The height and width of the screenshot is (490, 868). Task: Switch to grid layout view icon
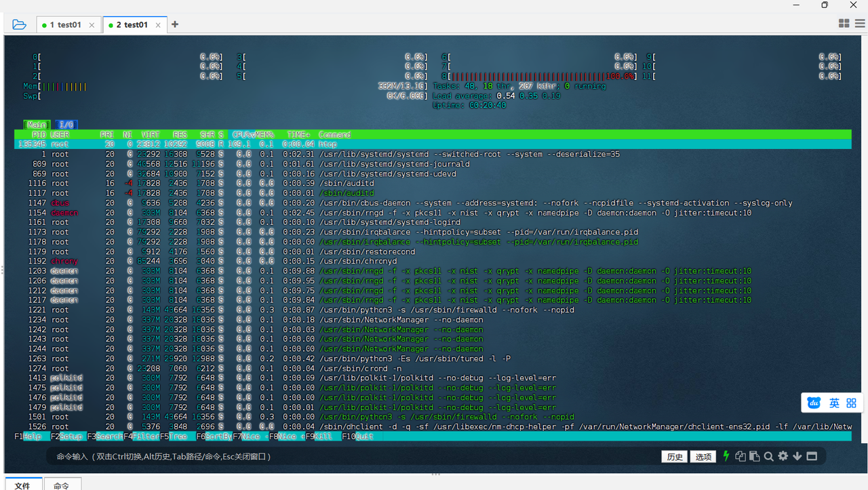(x=844, y=24)
